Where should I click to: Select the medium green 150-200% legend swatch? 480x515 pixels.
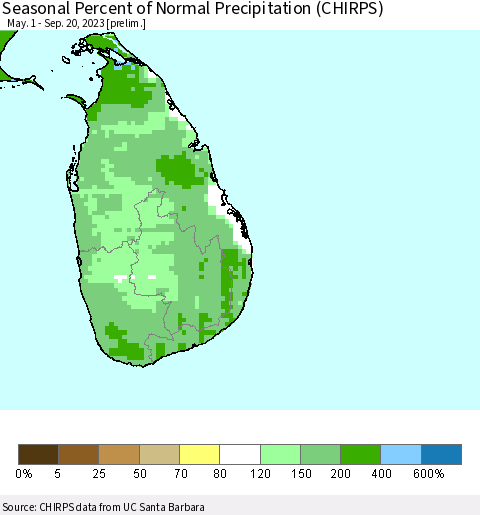coord(321,454)
